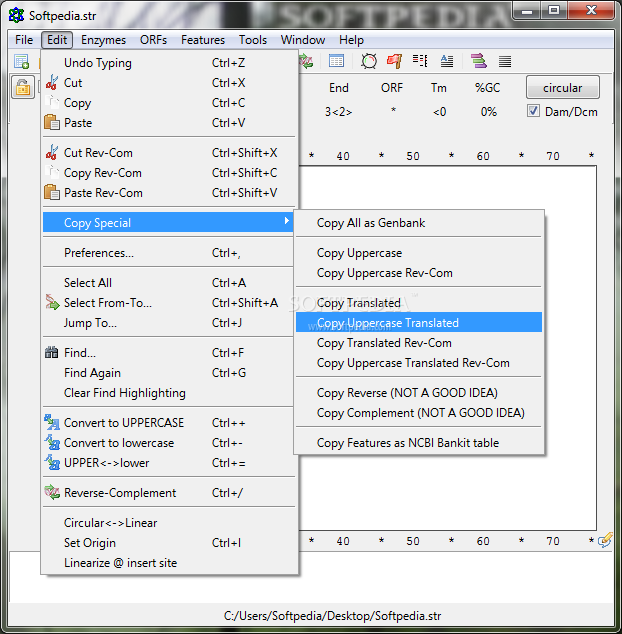Click the status bar path C:/Users/Softpedia/Desktop/Softpedia.str
Viewport: 622px width, 634px height.
pos(332,616)
